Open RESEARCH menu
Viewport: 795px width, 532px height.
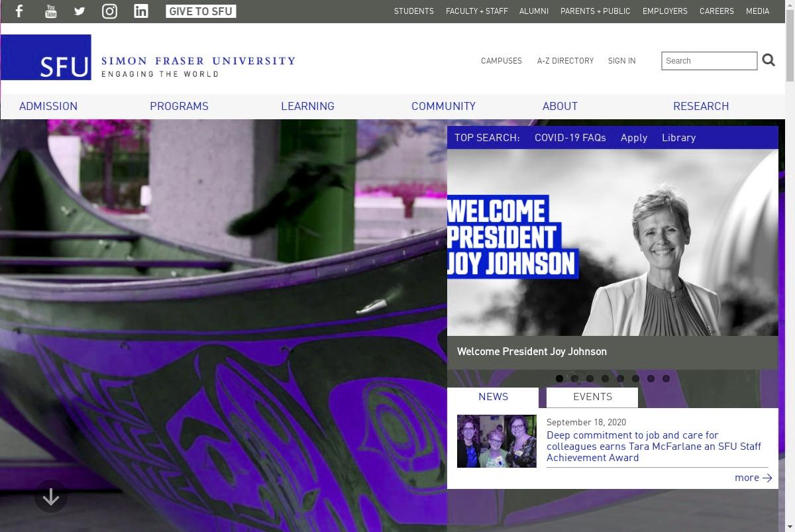(701, 106)
